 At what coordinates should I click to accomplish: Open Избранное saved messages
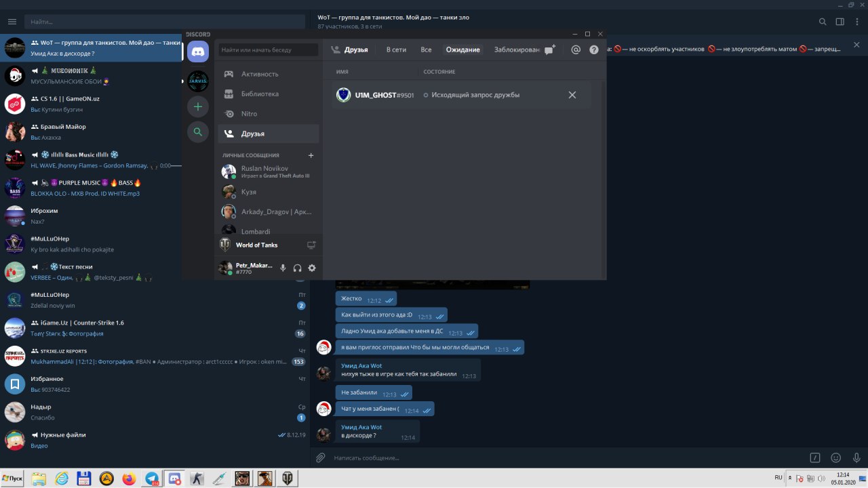pos(155,384)
